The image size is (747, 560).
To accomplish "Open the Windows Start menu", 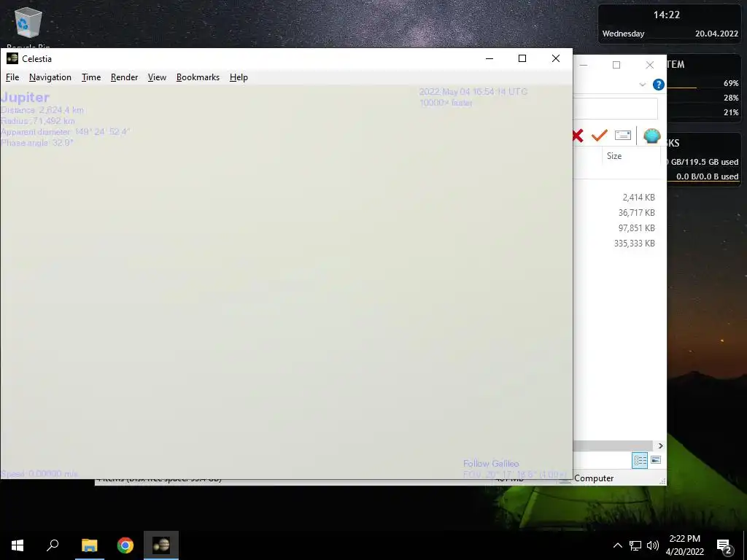I will click(18, 545).
